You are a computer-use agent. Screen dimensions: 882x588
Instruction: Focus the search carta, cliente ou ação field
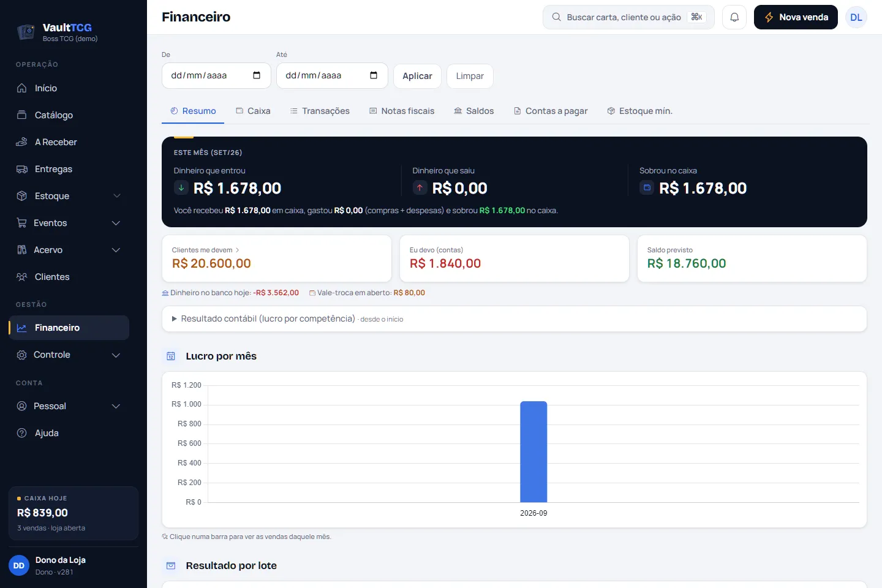pyautogui.click(x=628, y=17)
